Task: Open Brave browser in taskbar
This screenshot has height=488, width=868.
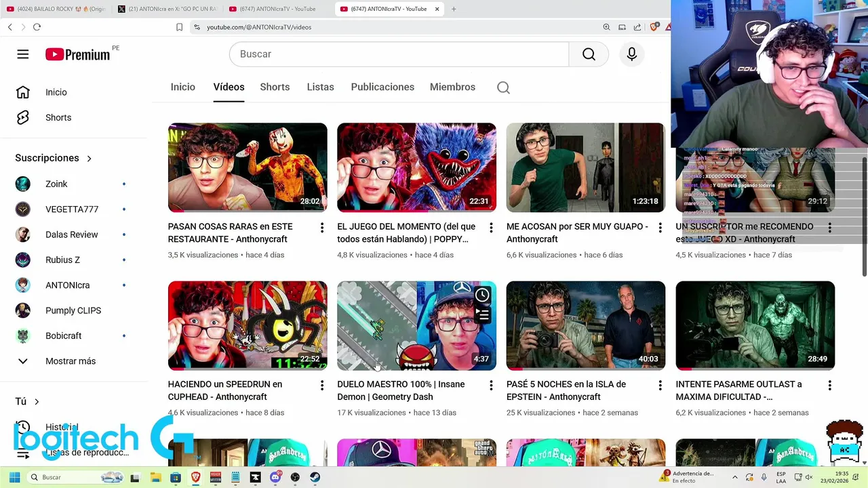Action: [x=195, y=477]
